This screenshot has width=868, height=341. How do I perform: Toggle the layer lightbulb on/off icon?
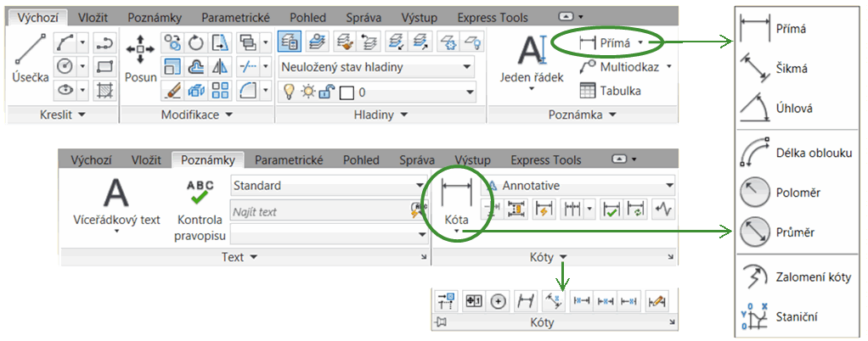288,92
